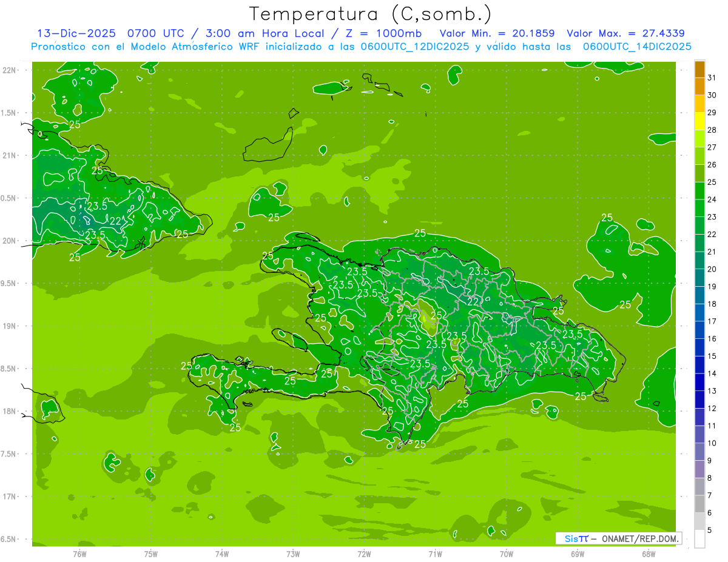This screenshot has width=728, height=562.
Task: Click the 24 label on the color scale
Action: [x=712, y=199]
